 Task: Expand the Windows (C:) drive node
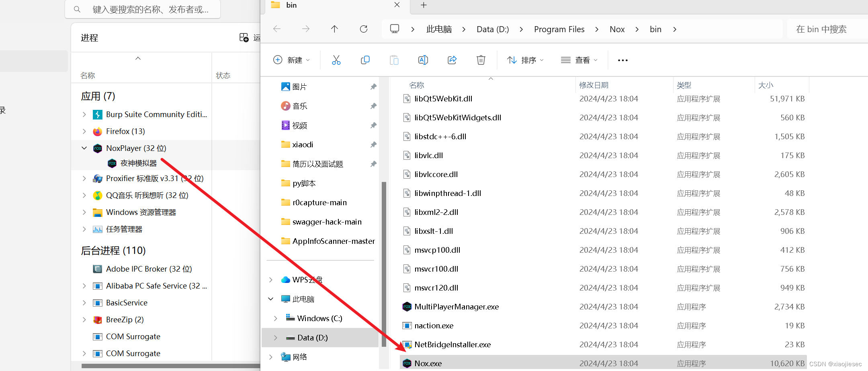276,318
